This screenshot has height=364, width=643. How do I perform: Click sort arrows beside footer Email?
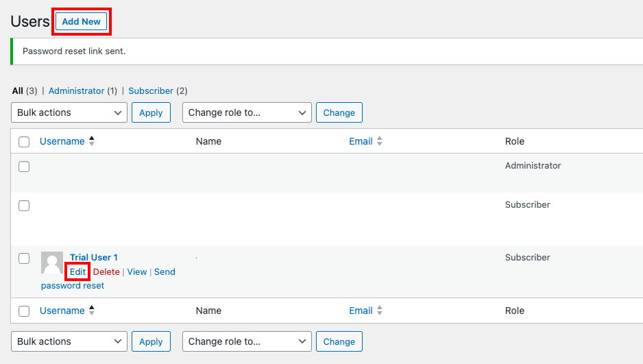(380, 311)
